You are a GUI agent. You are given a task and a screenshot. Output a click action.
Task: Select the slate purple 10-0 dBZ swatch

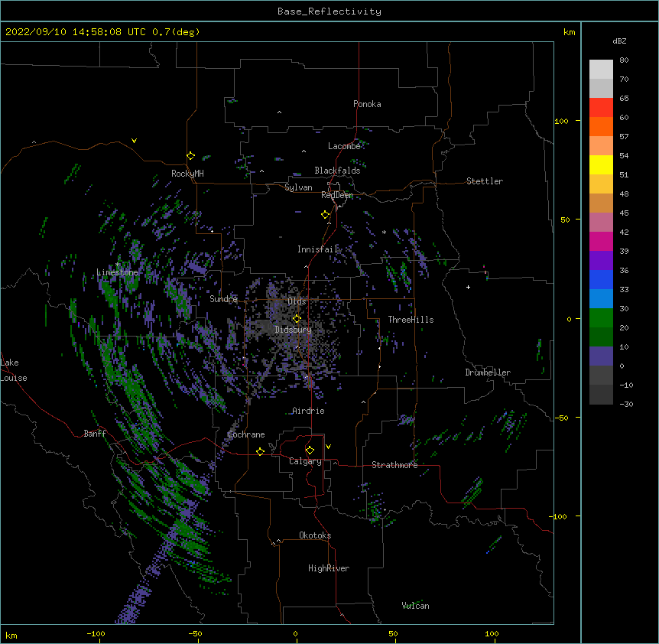pos(601,356)
